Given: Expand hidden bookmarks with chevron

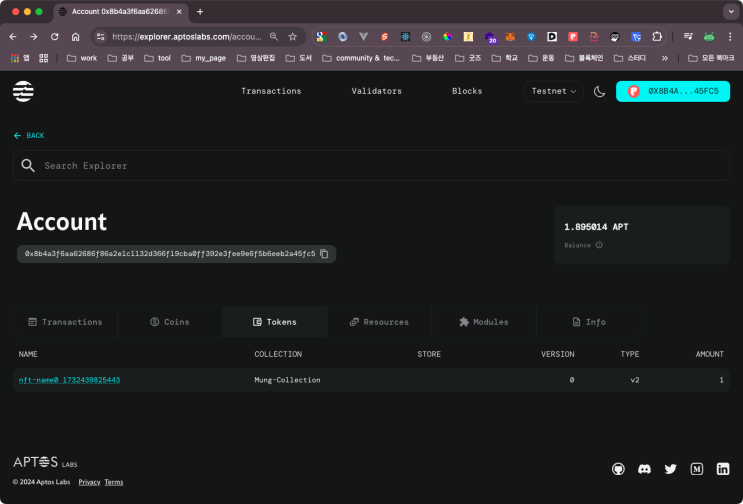Looking at the screenshot, I should 665,58.
